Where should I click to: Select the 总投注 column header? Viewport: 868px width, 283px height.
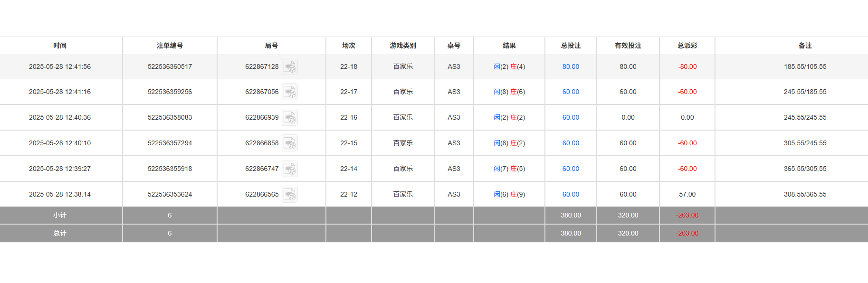(571, 46)
